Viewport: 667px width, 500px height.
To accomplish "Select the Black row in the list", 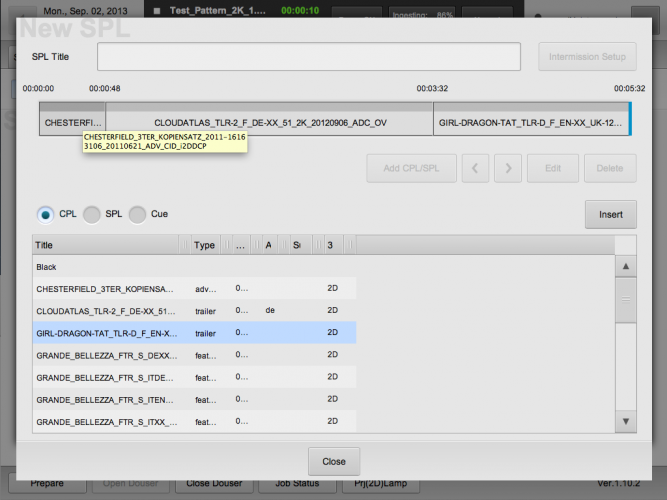I will [193, 267].
